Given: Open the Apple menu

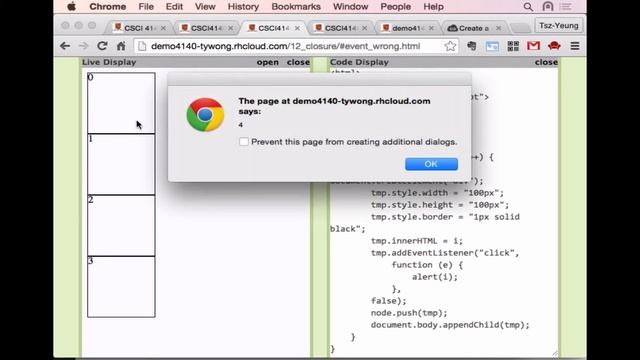Looking at the screenshot, I should 71,7.
